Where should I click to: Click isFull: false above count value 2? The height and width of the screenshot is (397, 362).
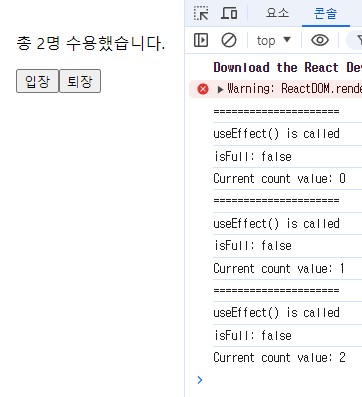[253, 335]
